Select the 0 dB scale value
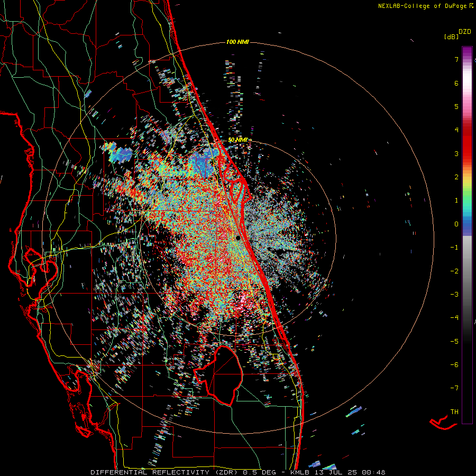The width and height of the screenshot is (476, 476). pyautogui.click(x=456, y=224)
